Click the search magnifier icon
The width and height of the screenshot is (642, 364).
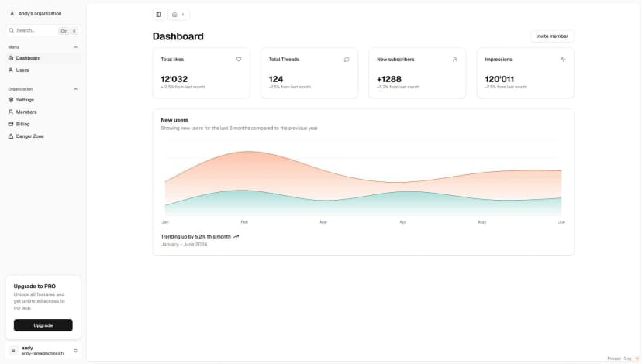point(12,30)
